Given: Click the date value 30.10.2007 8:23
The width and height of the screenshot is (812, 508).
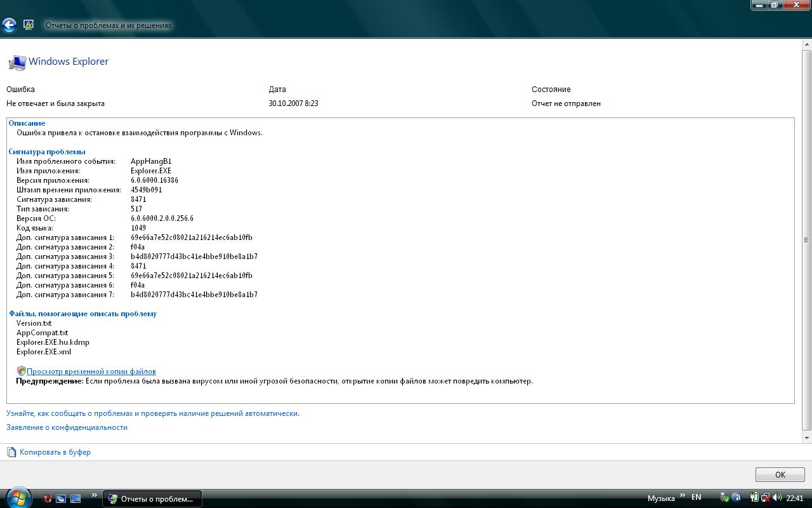Looking at the screenshot, I should (x=293, y=104).
